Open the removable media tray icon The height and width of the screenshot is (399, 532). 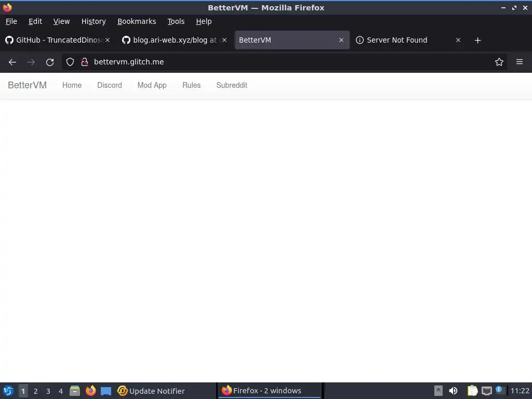point(438,391)
